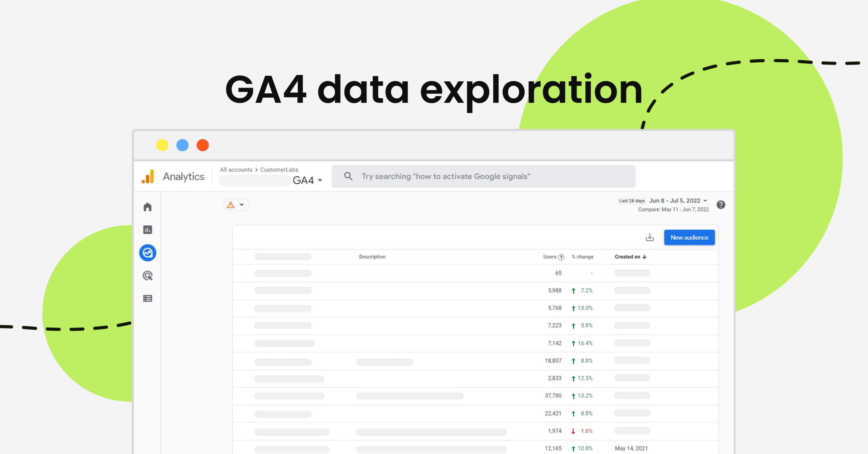The height and width of the screenshot is (454, 868).
Task: Click the 10.8% change value
Action: [585, 448]
